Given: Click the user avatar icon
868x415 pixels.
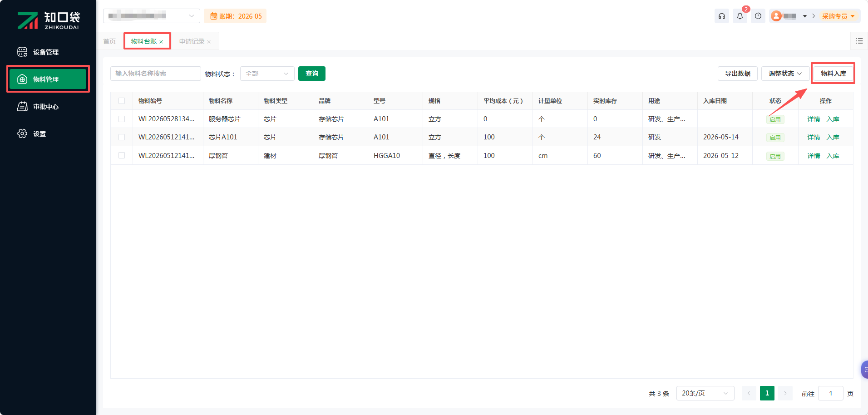Looking at the screenshot, I should click(x=776, y=16).
